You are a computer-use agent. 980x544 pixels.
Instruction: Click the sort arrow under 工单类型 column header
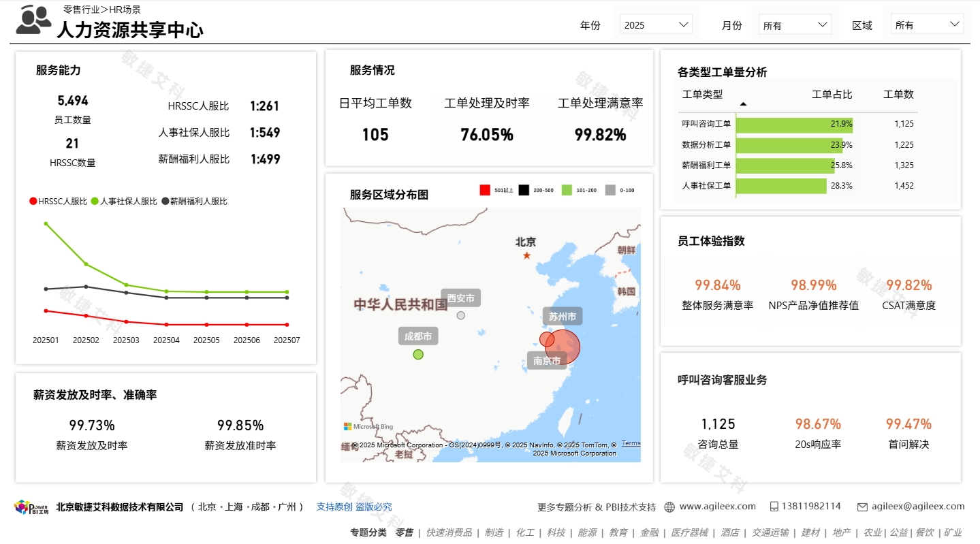[742, 105]
